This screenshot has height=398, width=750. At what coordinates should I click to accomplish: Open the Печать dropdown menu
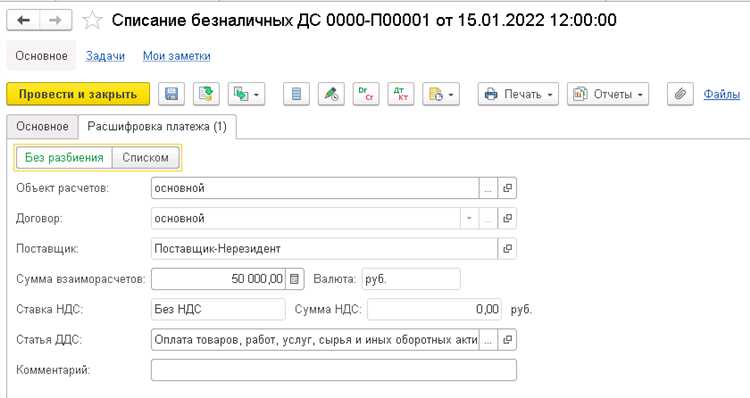[518, 94]
